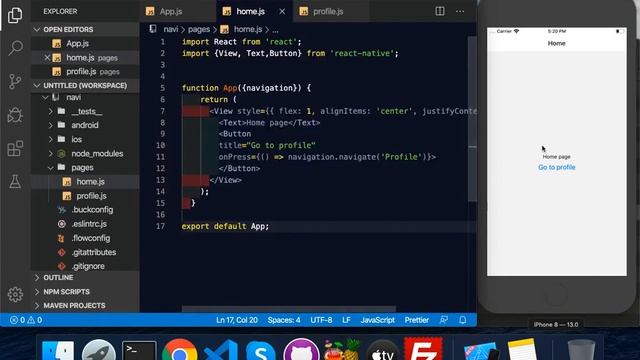640x360 pixels.
Task: Open the Run and Debug view
Action: tap(15, 115)
